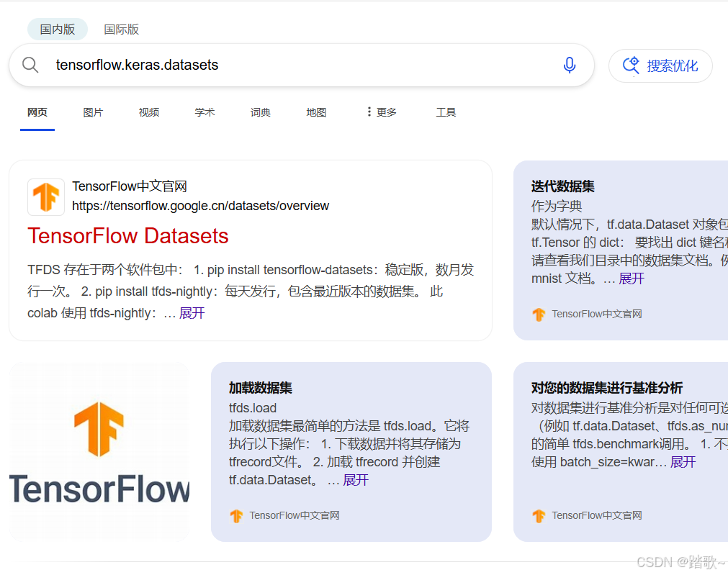Open the 对您的数据集进行基准分析 card heading
The width and height of the screenshot is (728, 575).
(x=607, y=388)
